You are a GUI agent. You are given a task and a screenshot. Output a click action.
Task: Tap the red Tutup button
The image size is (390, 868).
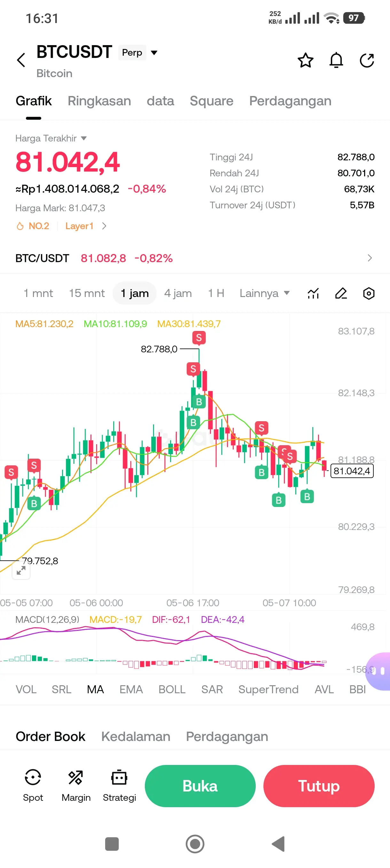(319, 786)
